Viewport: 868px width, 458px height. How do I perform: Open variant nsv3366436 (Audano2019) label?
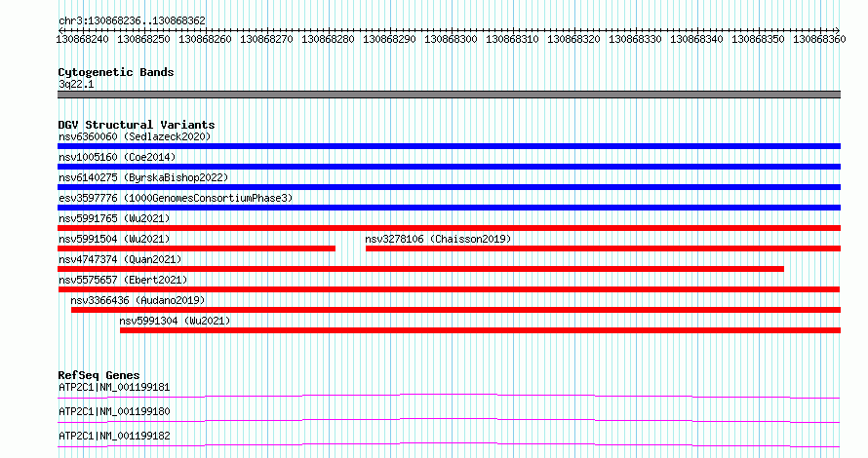click(138, 300)
